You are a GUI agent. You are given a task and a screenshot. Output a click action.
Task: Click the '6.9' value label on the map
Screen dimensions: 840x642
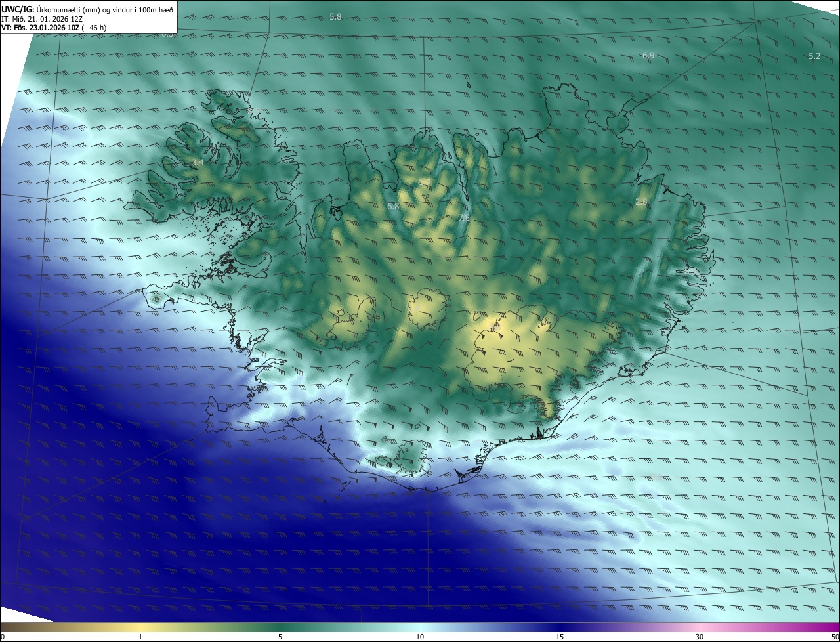[x=648, y=56]
